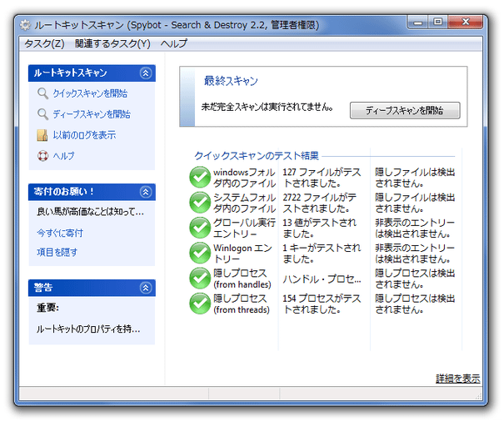Screen dimensions: 504x422
Task: Click the 重要: label in warning panel
Action: coord(47,308)
